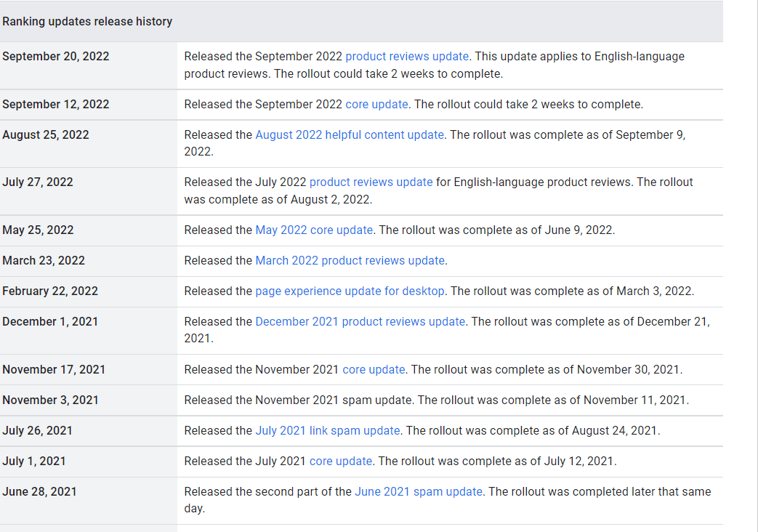Select the August 25, 2022 date cell
The width and height of the screenshot is (758, 532).
click(89, 144)
